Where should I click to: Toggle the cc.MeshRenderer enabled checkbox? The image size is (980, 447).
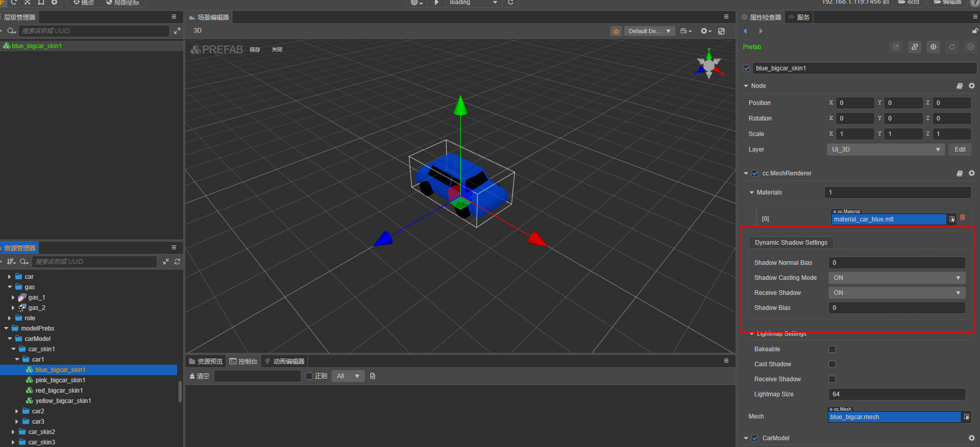[x=755, y=173]
